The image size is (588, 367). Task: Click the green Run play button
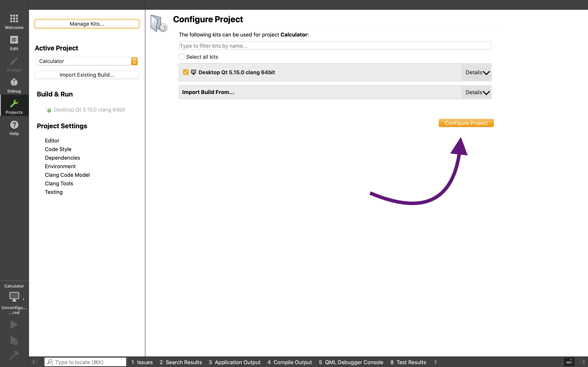[x=14, y=325]
